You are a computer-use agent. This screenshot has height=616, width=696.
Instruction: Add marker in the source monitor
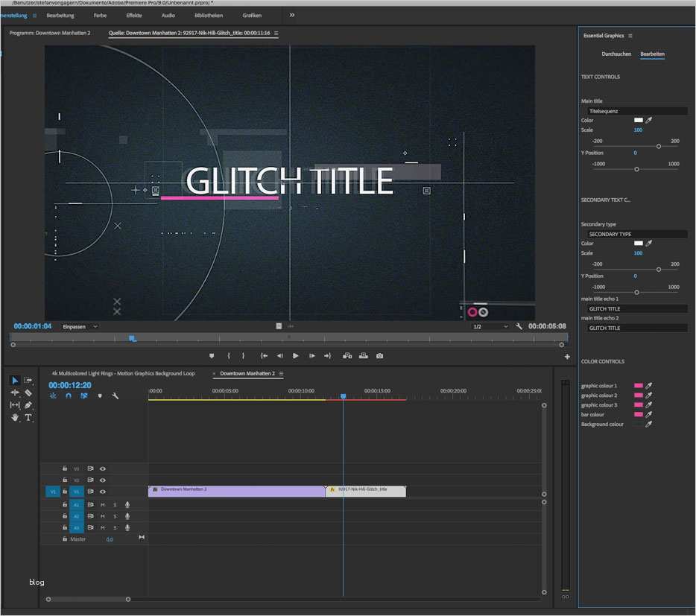212,356
